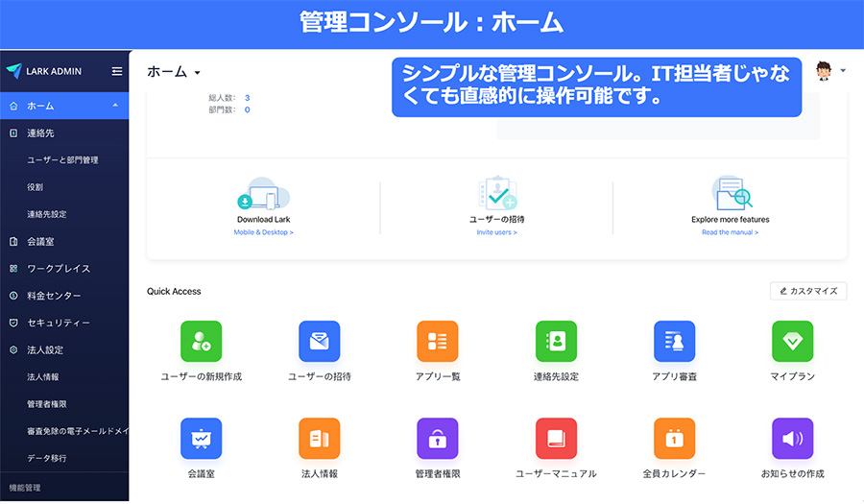864x504 pixels.
Task: Open マイプラン green diamond icon
Action: coord(792,342)
